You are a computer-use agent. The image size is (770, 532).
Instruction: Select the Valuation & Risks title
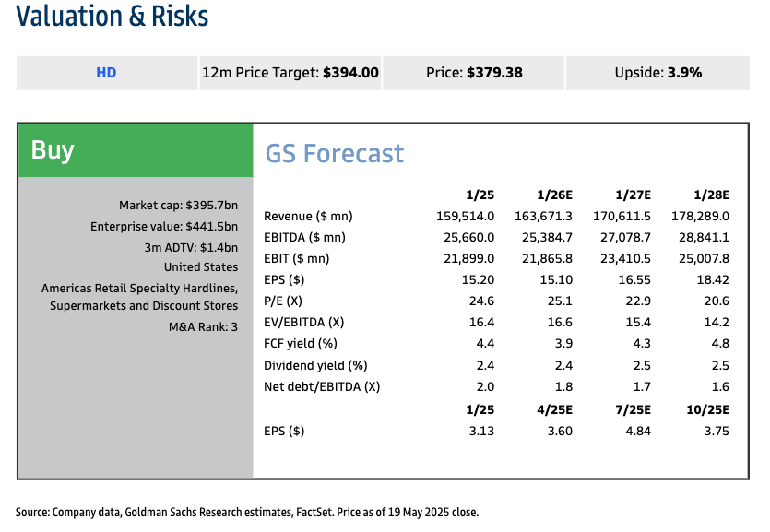tap(113, 17)
